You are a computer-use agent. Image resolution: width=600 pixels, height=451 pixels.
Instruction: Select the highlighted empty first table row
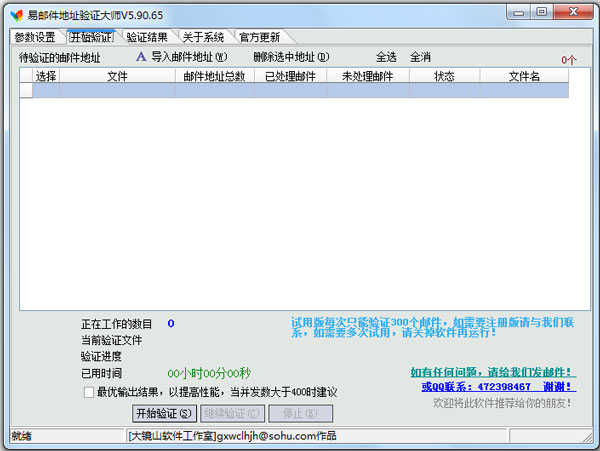pos(294,91)
